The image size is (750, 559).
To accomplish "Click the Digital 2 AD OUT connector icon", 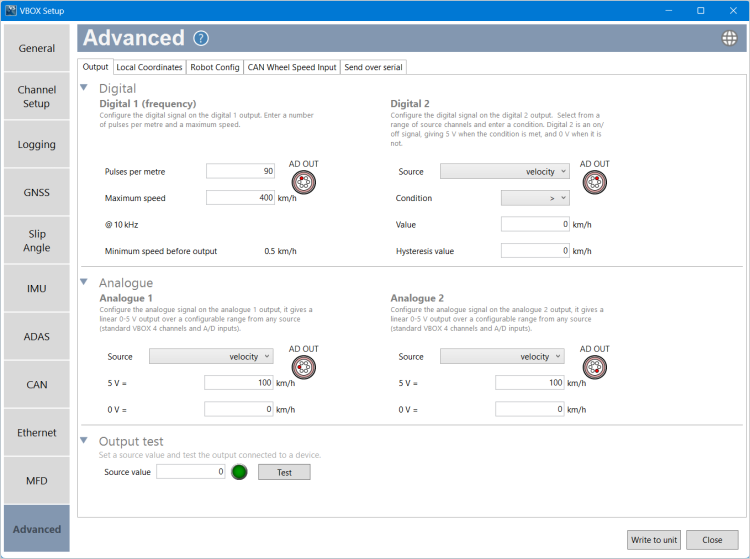I will pos(595,182).
